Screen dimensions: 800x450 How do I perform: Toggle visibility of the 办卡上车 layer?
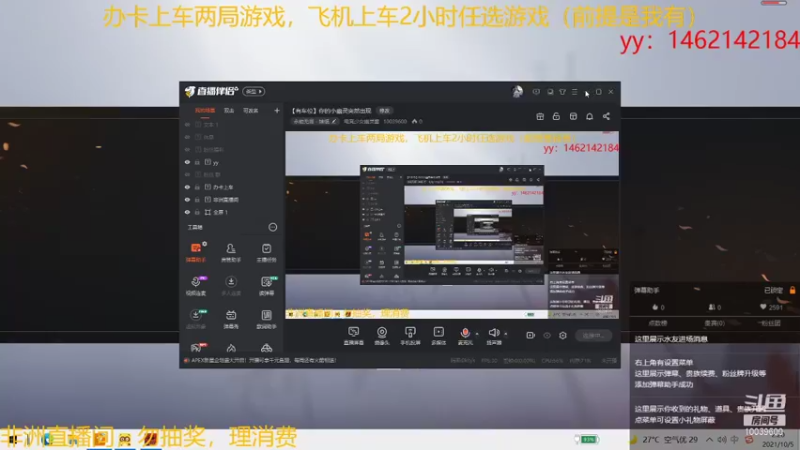point(187,187)
